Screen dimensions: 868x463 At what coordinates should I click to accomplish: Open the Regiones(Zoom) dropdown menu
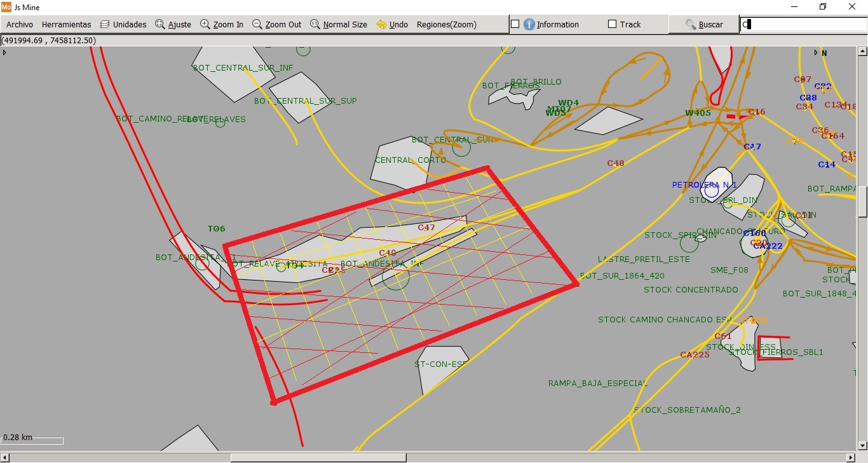pyautogui.click(x=446, y=24)
